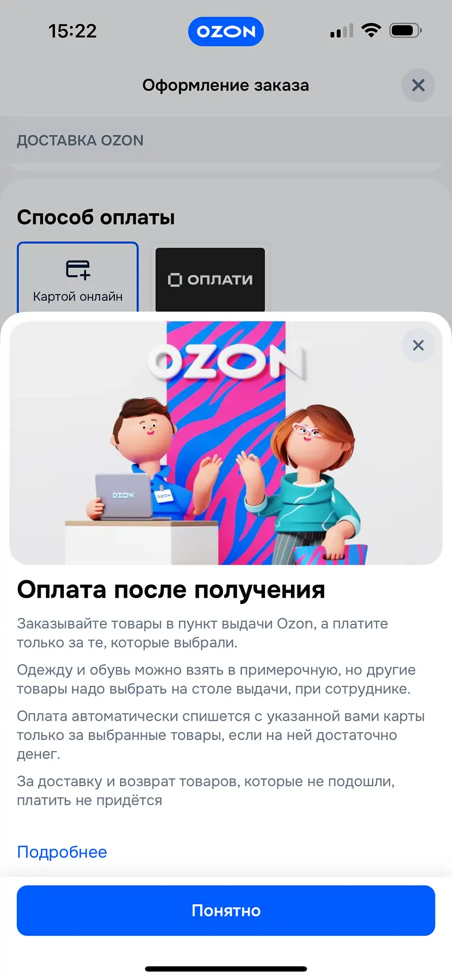Tap the card-with-plus icon
This screenshot has width=452, height=980.
point(78,269)
